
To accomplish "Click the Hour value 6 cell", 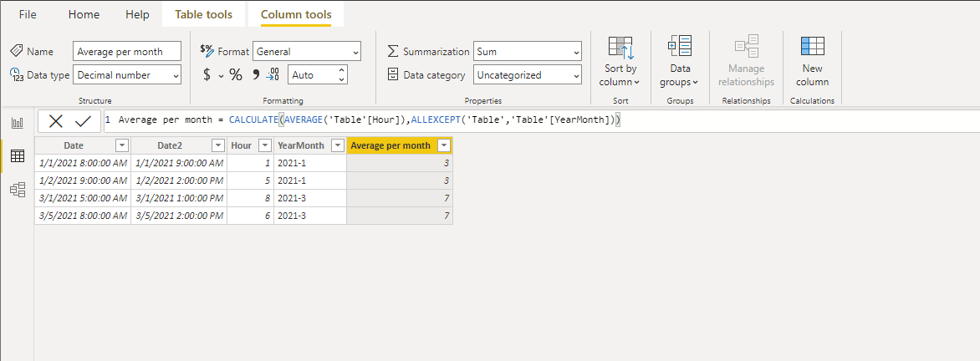I will click(x=251, y=216).
